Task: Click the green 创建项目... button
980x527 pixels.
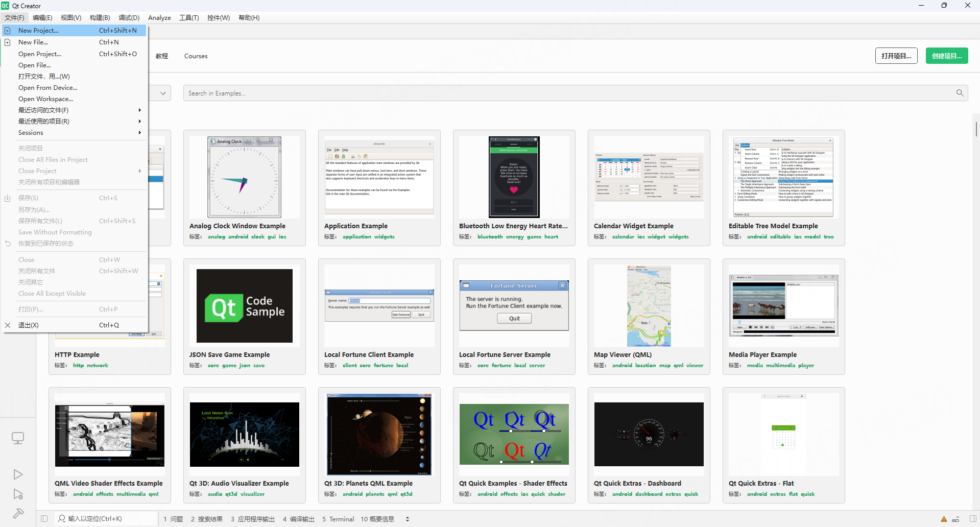Action: coord(947,56)
